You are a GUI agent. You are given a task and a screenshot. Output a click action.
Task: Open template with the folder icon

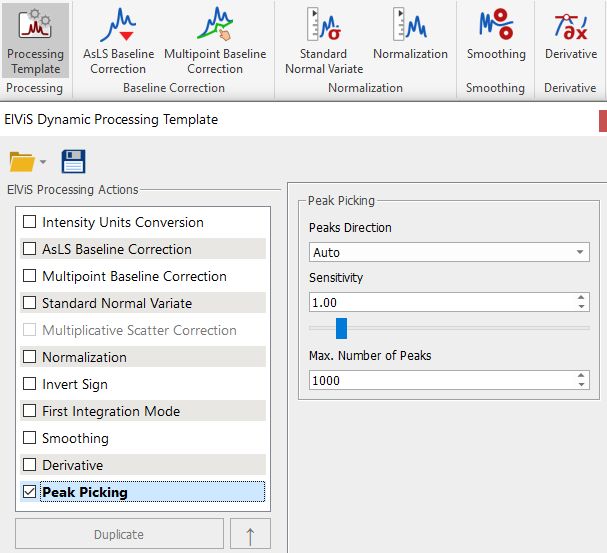pyautogui.click(x=22, y=161)
